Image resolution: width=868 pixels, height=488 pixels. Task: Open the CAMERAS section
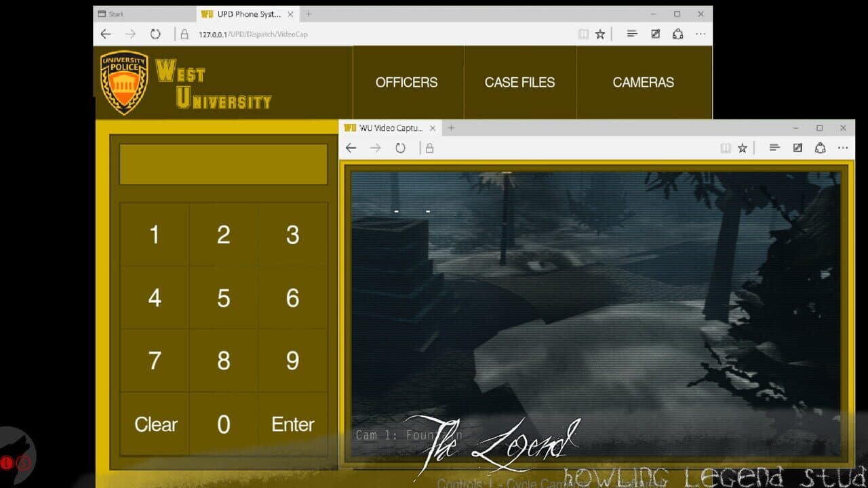point(644,82)
